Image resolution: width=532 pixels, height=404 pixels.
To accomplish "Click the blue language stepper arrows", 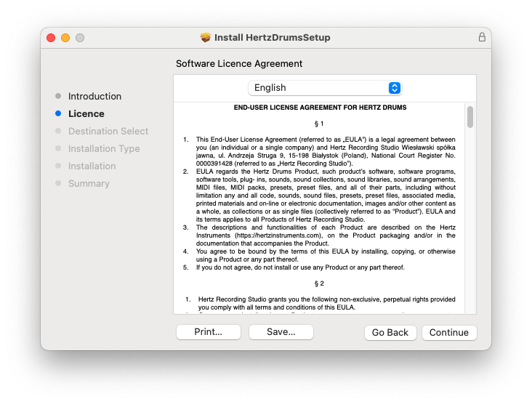I will tap(394, 88).
